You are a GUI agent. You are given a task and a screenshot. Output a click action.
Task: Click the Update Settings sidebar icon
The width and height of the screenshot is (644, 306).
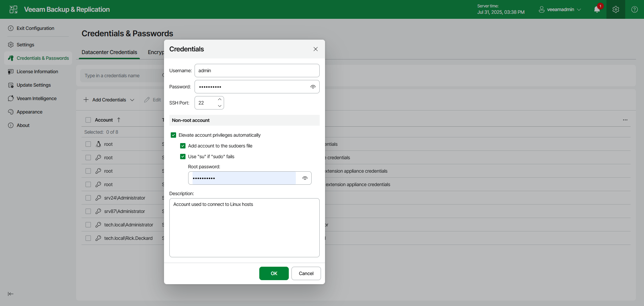click(x=11, y=85)
